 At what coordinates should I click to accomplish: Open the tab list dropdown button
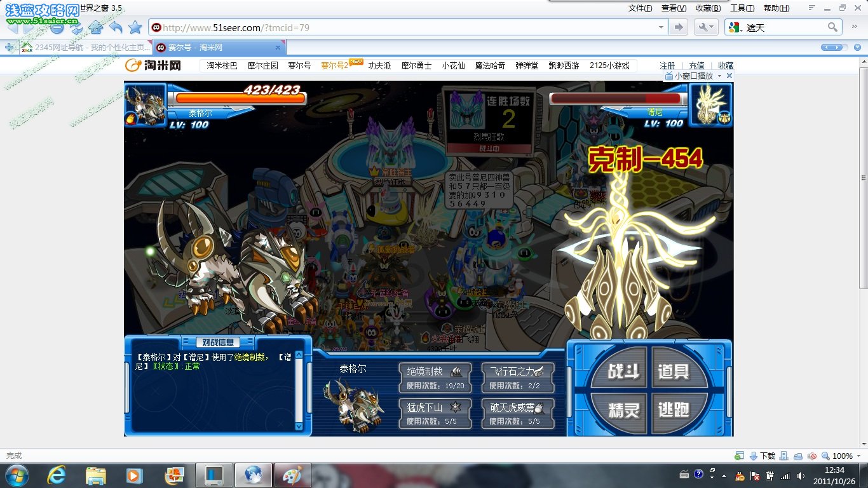(857, 48)
